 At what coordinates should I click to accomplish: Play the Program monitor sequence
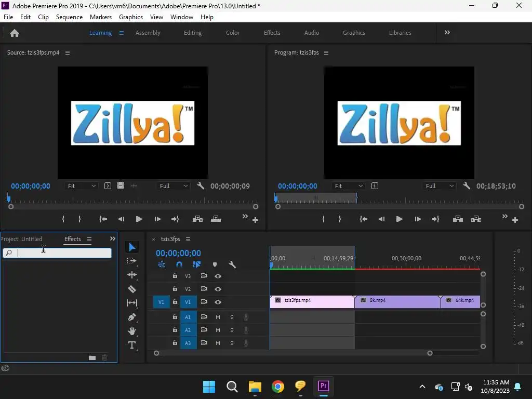400,219
